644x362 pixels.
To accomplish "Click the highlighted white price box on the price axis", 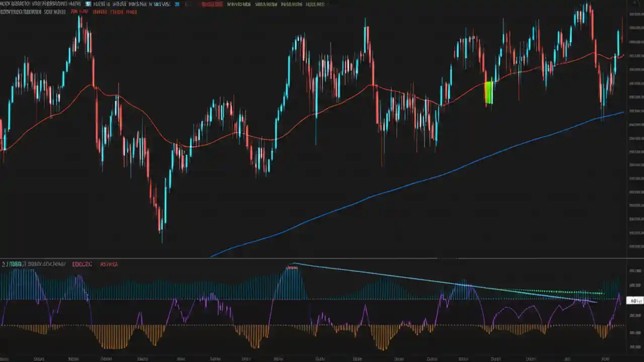I will (635, 301).
